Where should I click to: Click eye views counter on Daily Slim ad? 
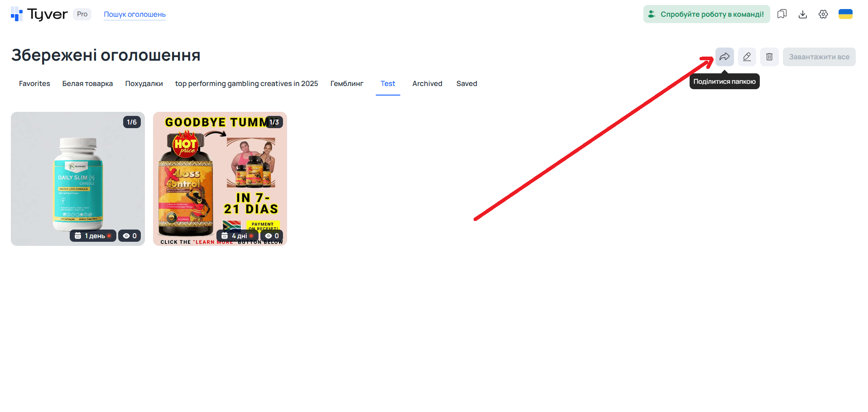point(130,236)
